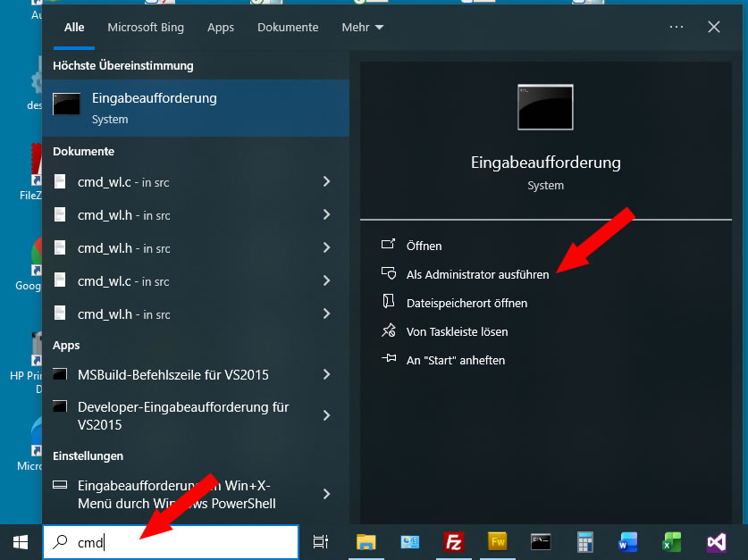This screenshot has width=748, height=560.
Task: Expand chevron beside Developer-Eingabeaufforderung für VS2015
Action: click(326, 415)
